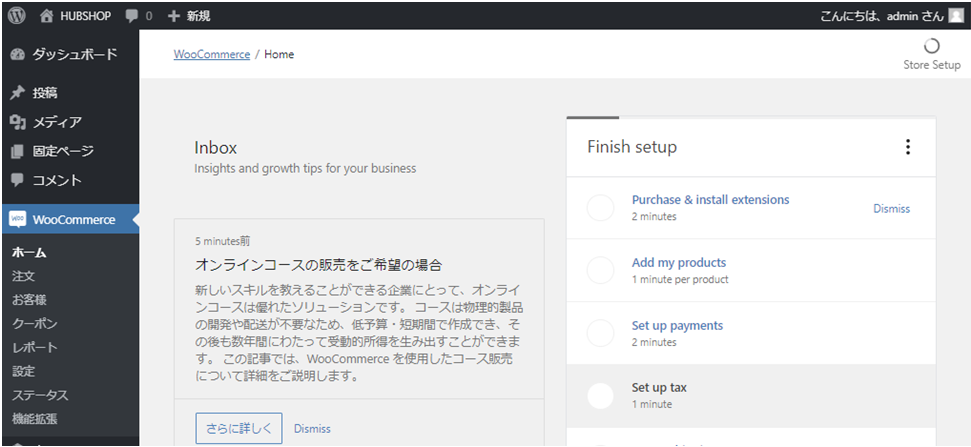This screenshot has width=971, height=447.
Task: Open 機能拡張 extensions submenu
Action: point(35,419)
